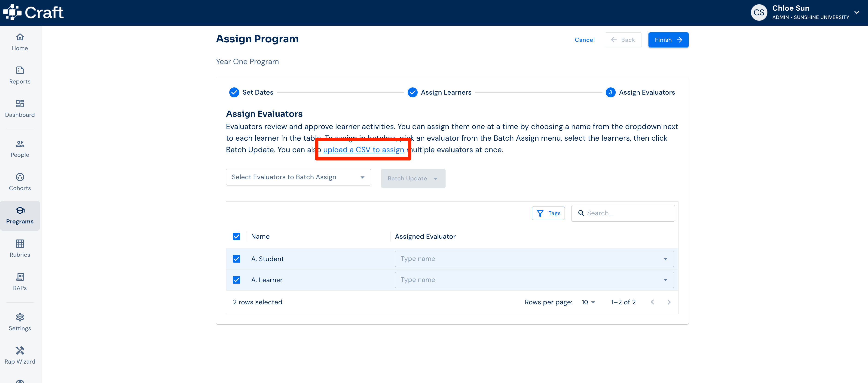
Task: Click the Finish button
Action: 668,40
